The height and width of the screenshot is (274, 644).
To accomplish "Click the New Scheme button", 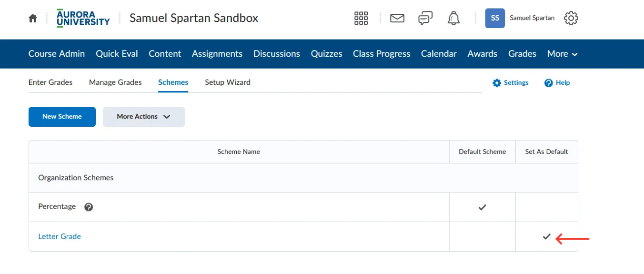I will 62,117.
